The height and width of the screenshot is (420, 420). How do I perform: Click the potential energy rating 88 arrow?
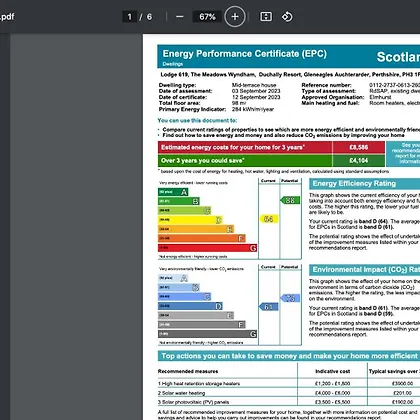290,200
